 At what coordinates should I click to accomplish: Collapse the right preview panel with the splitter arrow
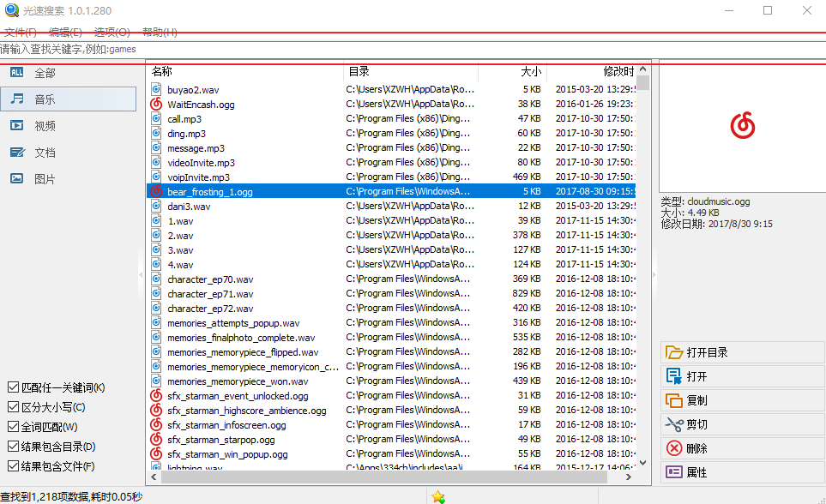[654, 274]
